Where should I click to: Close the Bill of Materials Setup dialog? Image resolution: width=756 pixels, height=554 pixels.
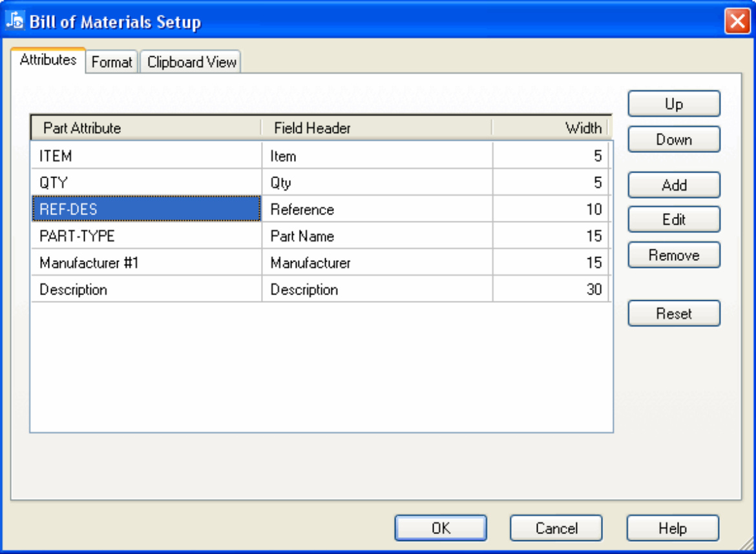click(737, 21)
